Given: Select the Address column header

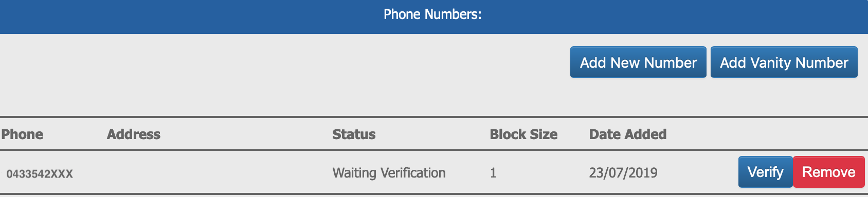Looking at the screenshot, I should 134,134.
